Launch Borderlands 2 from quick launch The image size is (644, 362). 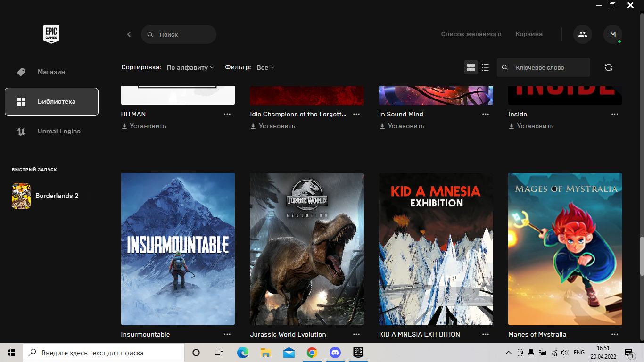tap(45, 196)
